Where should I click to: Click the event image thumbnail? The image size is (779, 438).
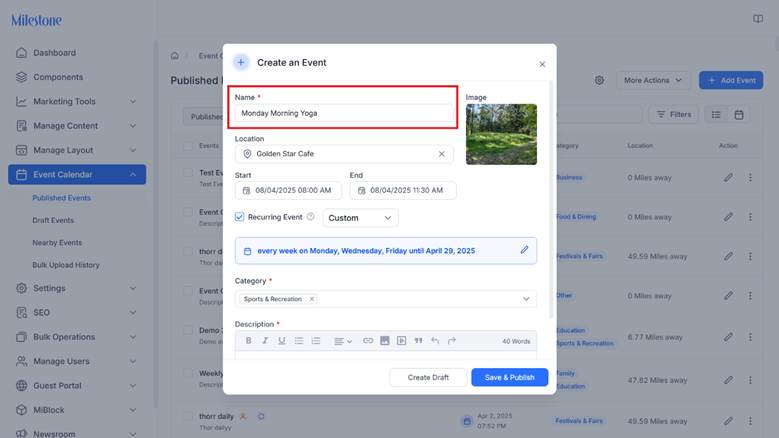click(x=501, y=134)
